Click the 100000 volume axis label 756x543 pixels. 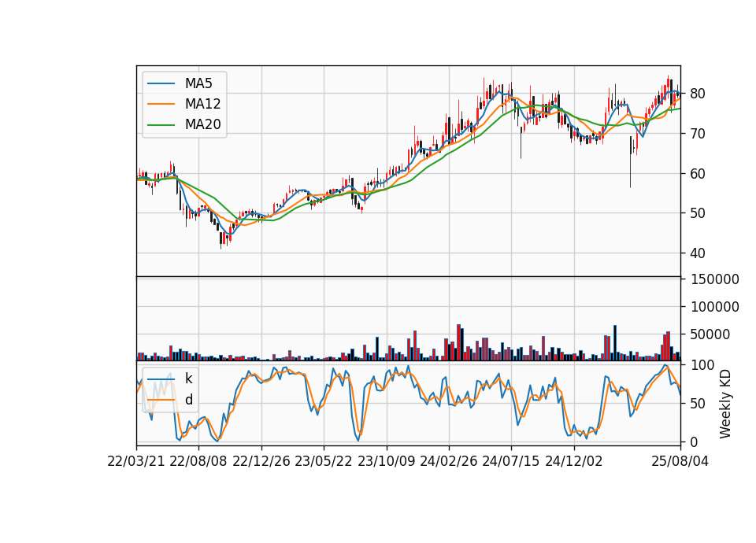[x=715, y=307]
